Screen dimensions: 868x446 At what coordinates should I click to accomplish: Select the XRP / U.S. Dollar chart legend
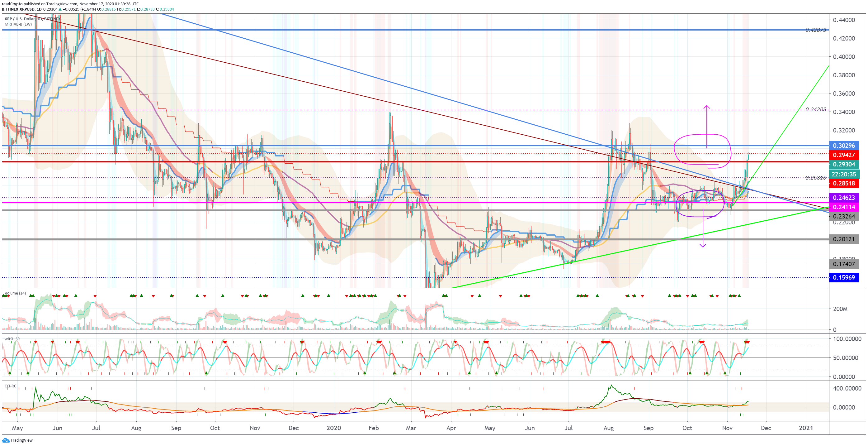33,19
